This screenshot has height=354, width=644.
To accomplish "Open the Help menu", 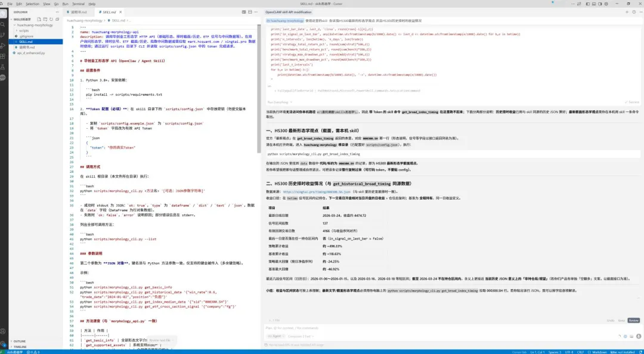I will click(92, 4).
